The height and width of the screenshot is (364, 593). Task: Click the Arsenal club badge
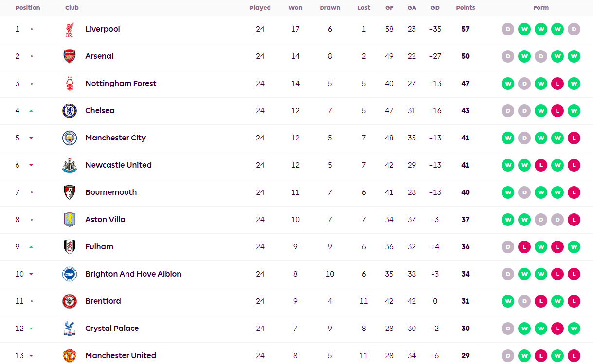69,56
